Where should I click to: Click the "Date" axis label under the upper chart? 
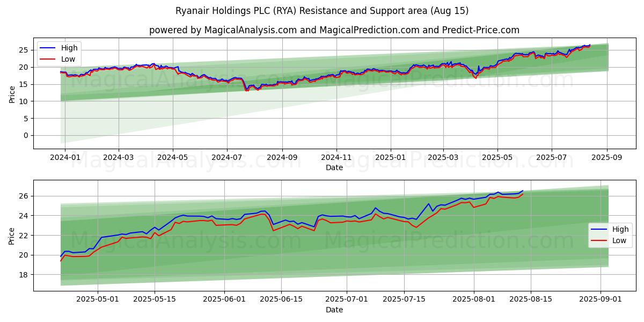point(334,167)
